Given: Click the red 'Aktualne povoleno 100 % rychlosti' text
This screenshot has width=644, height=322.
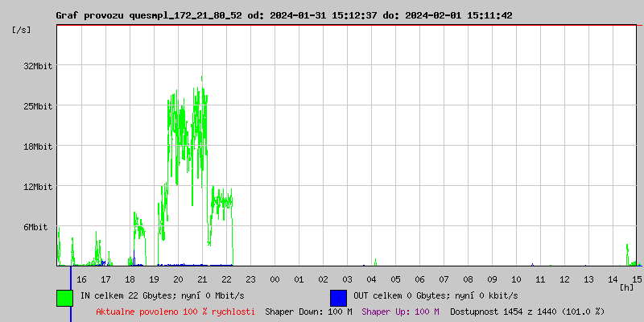Looking at the screenshot, I should (175, 312).
